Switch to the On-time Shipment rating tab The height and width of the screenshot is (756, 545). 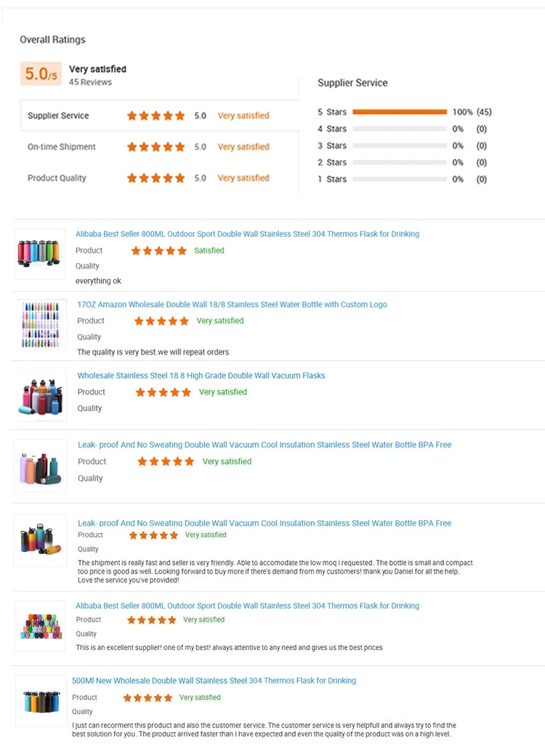coord(62,147)
